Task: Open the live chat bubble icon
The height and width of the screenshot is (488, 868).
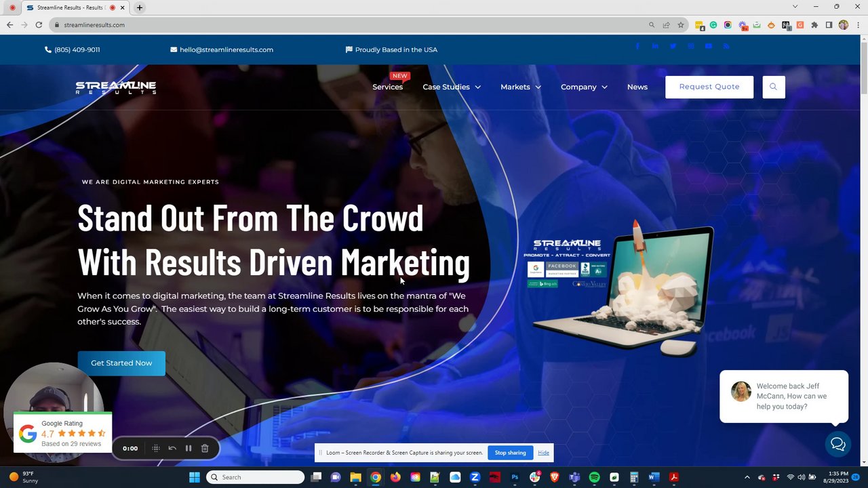Action: click(x=838, y=444)
